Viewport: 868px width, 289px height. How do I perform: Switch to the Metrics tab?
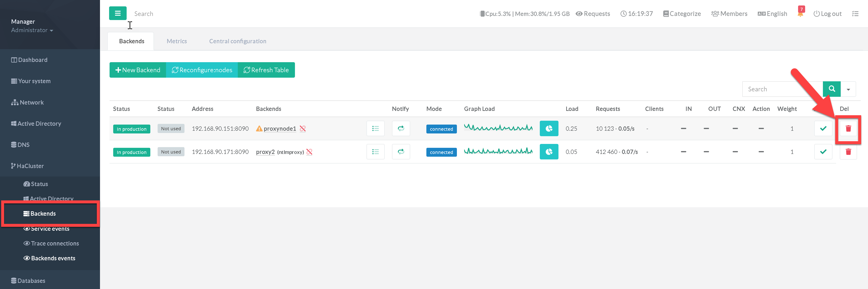177,41
